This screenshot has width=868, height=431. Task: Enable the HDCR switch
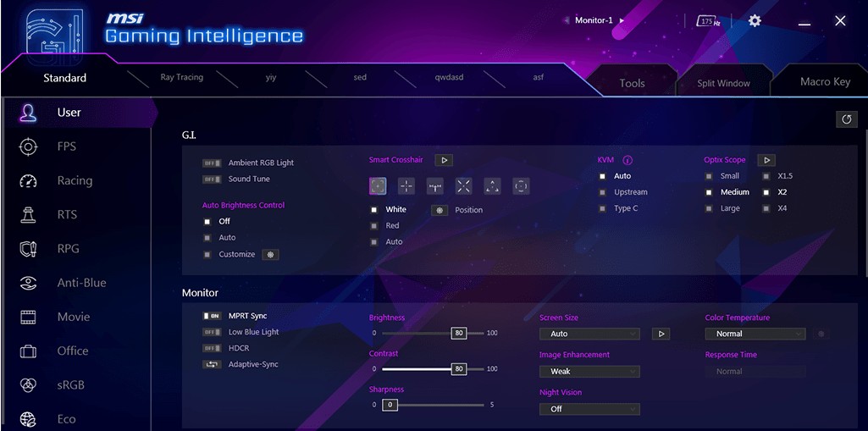tap(212, 348)
